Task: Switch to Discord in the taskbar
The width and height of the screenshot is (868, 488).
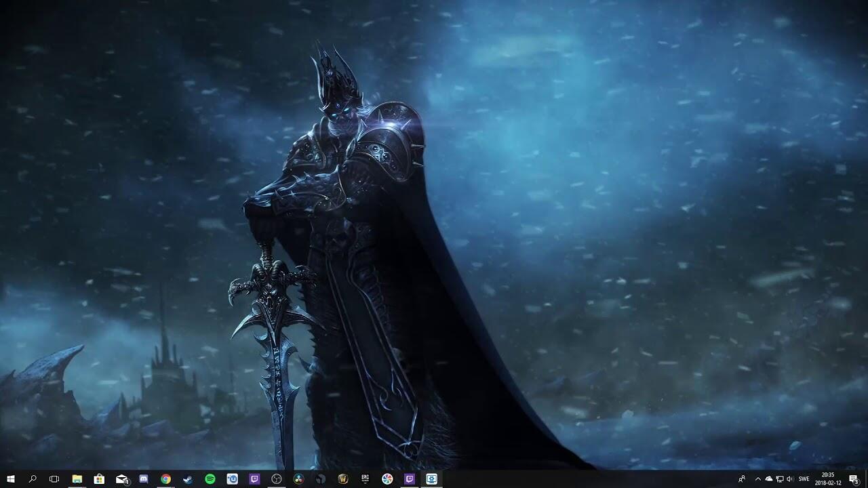Action: pyautogui.click(x=144, y=479)
